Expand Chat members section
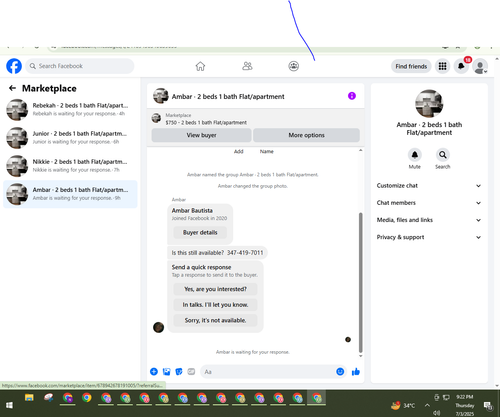The image size is (500, 417). tap(429, 203)
